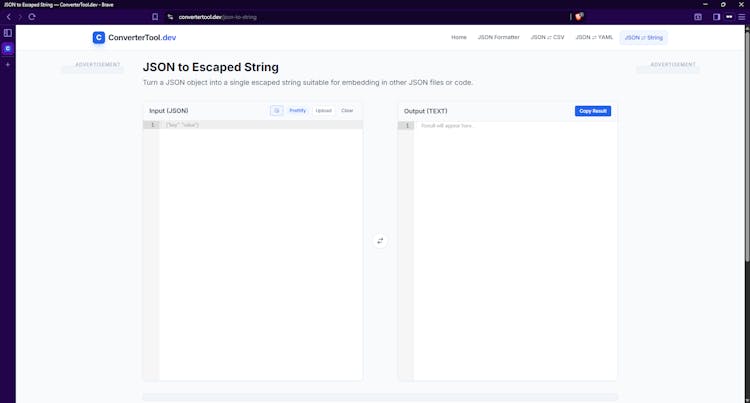Select the ConverterTool pinned tab icon in sidebar
The height and width of the screenshot is (403, 750).
tap(7, 48)
